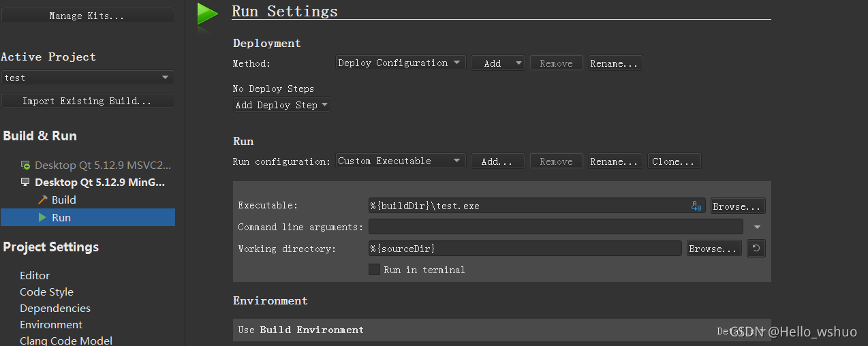The image size is (868, 346).
Task: Select Dependencies in Project Settings
Action: (55, 308)
